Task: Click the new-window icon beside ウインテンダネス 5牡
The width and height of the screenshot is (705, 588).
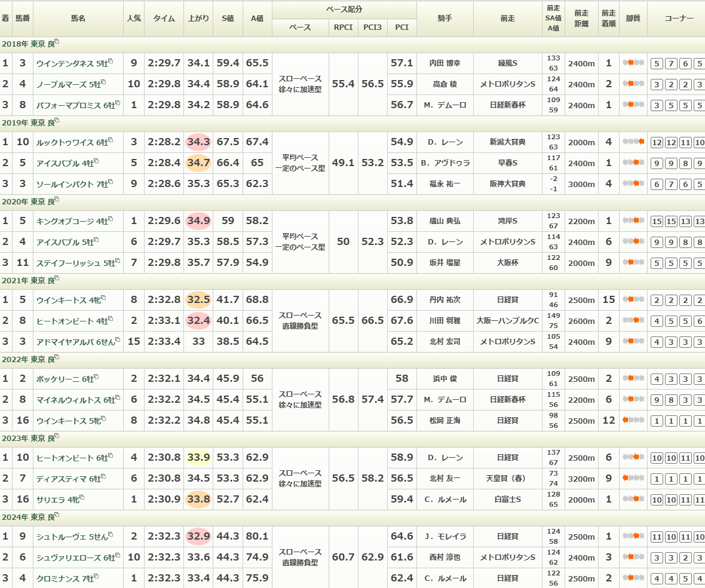Action: (111, 61)
